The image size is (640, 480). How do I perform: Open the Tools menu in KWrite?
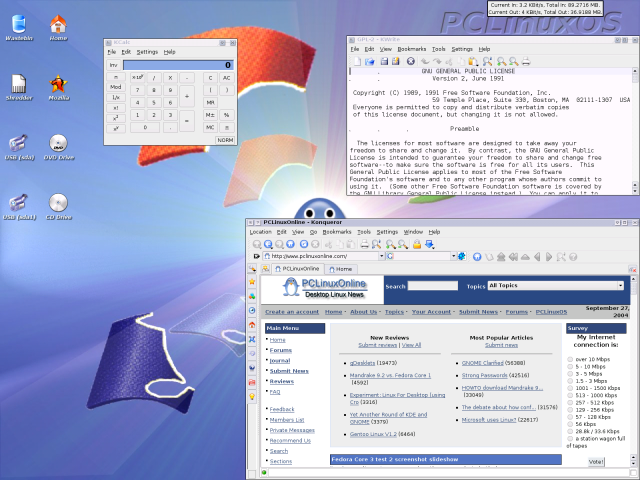[438, 49]
